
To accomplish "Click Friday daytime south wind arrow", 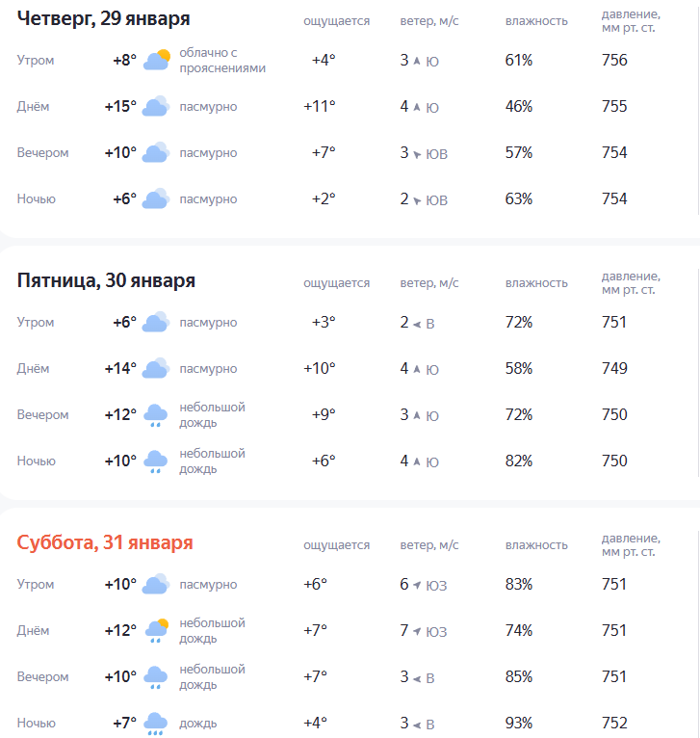I will pos(417,369).
